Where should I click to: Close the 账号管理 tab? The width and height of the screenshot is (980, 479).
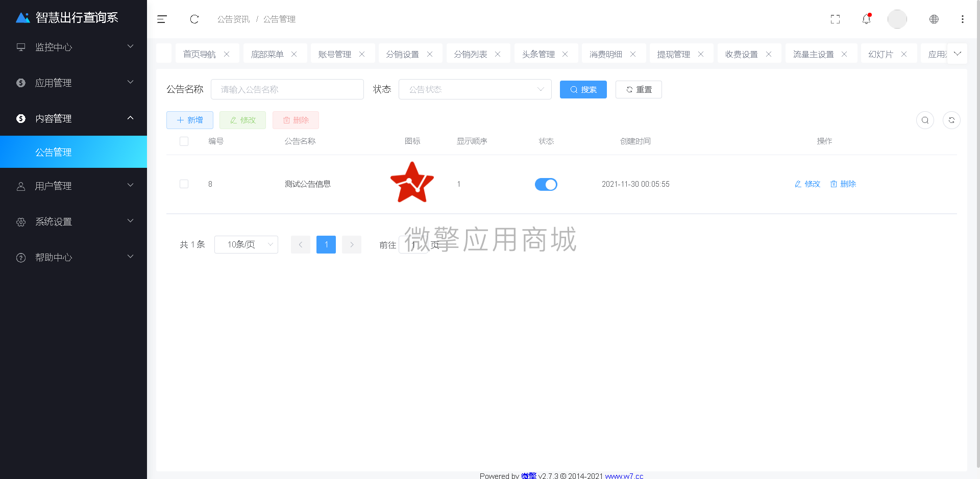(362, 54)
